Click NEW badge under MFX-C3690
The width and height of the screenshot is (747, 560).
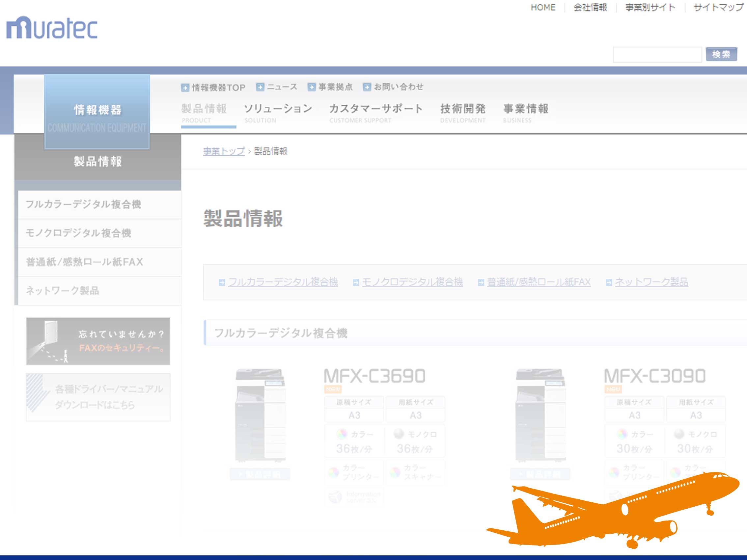coord(333,389)
